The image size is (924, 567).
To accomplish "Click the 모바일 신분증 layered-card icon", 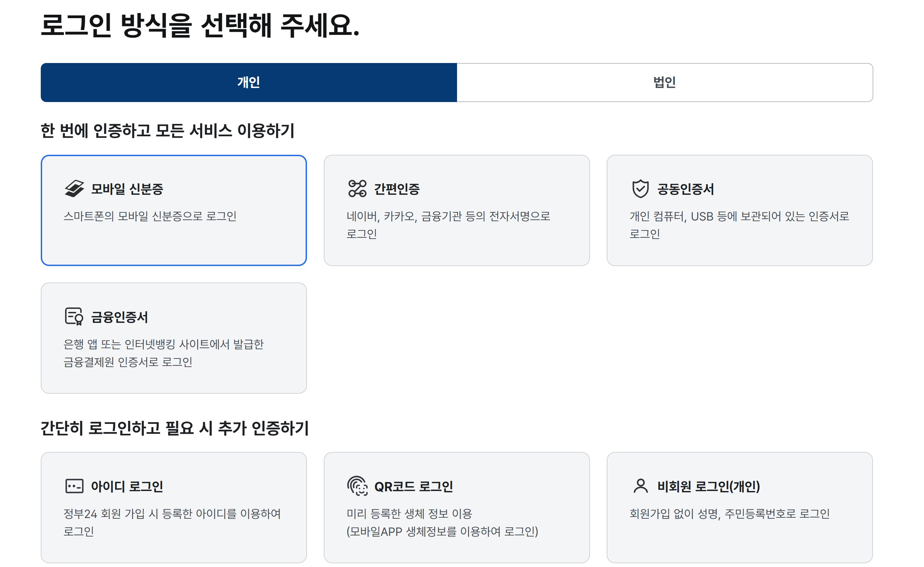I will coord(74,189).
